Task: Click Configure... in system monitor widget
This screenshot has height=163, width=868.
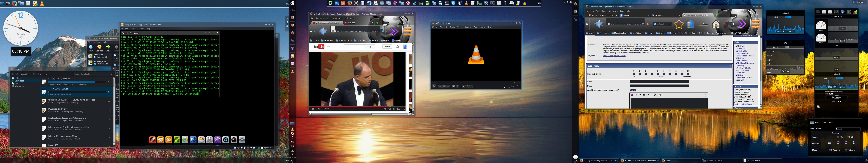Action: [836, 97]
